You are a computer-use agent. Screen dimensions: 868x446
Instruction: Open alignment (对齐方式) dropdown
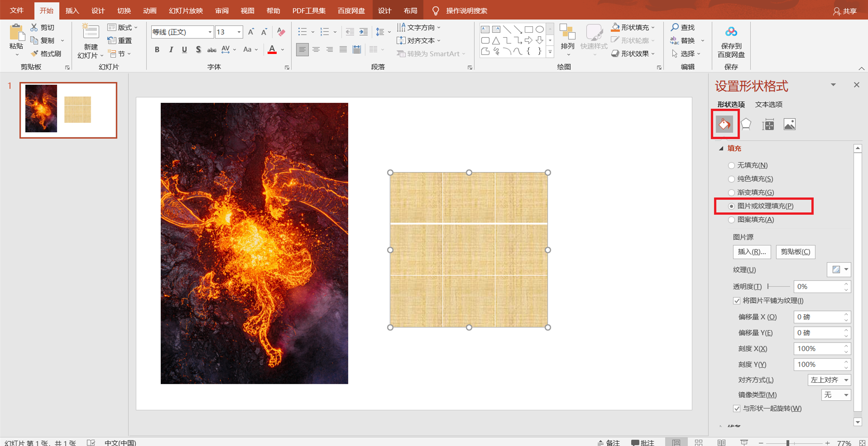(x=829, y=380)
